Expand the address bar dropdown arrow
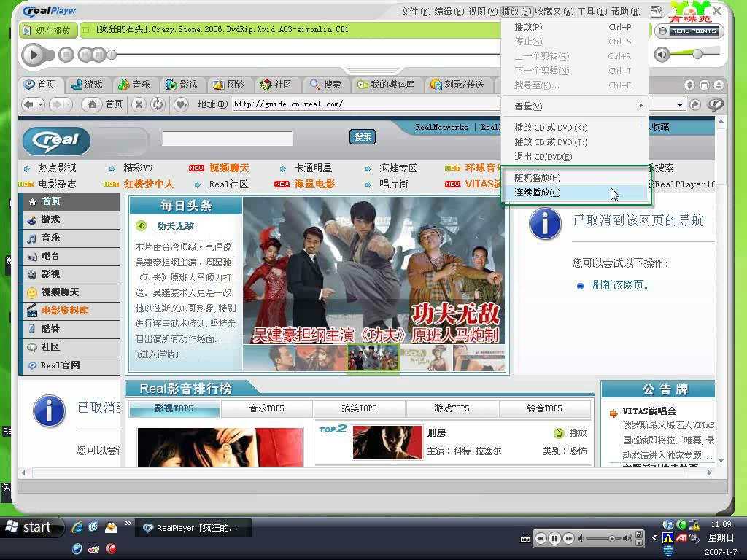This screenshot has height=560, width=747. [x=681, y=104]
